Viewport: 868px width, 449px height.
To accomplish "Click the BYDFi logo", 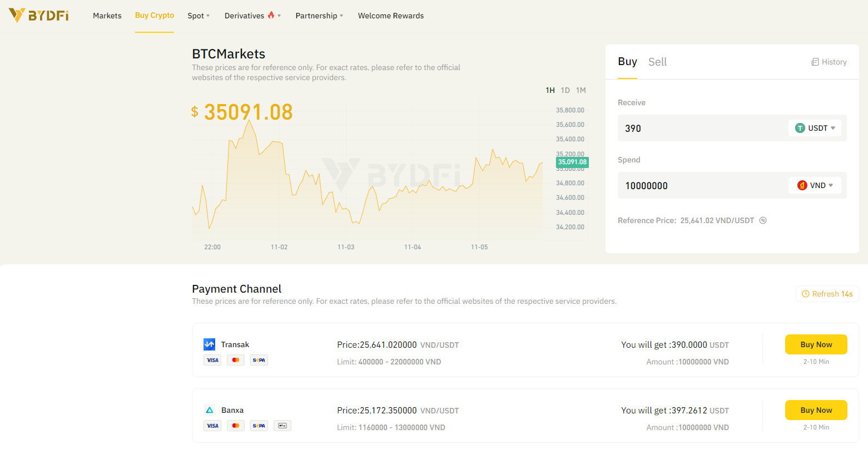I will tap(39, 16).
